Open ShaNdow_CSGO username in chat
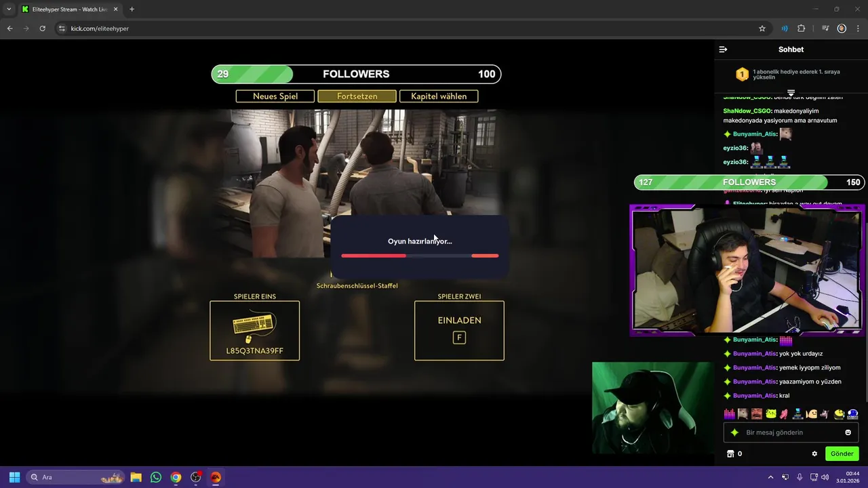The width and height of the screenshot is (868, 488). [x=747, y=110]
